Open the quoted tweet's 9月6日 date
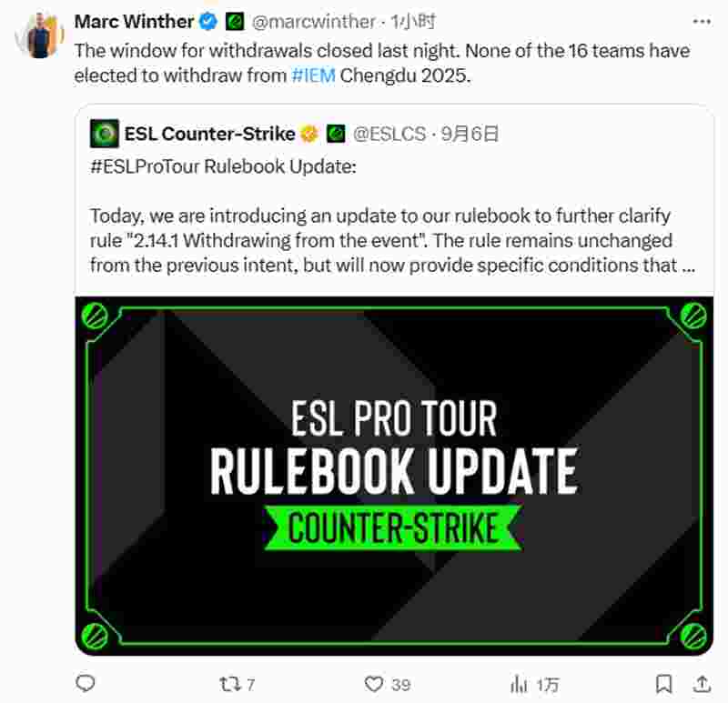Image resolution: width=728 pixels, height=703 pixels. pos(470,134)
